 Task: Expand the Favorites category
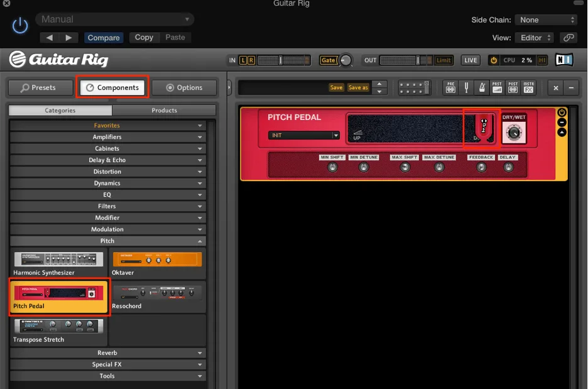pyautogui.click(x=108, y=125)
